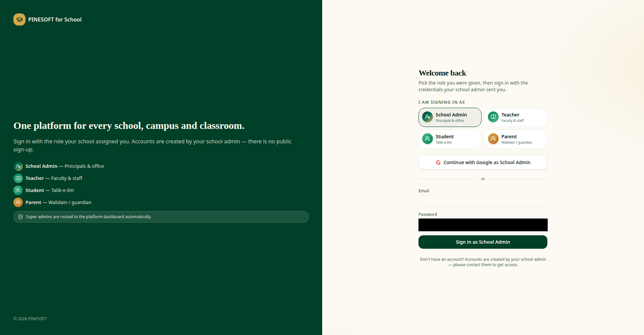The height and width of the screenshot is (335, 644).
Task: Click the shield icon in super admins notice
Action: [x=20, y=217]
